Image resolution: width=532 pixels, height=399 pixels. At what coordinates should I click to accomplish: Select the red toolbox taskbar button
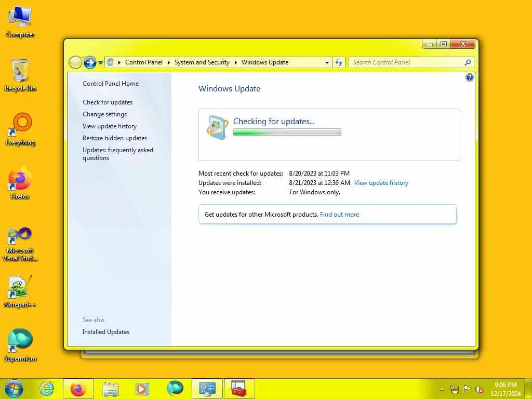pyautogui.click(x=239, y=389)
